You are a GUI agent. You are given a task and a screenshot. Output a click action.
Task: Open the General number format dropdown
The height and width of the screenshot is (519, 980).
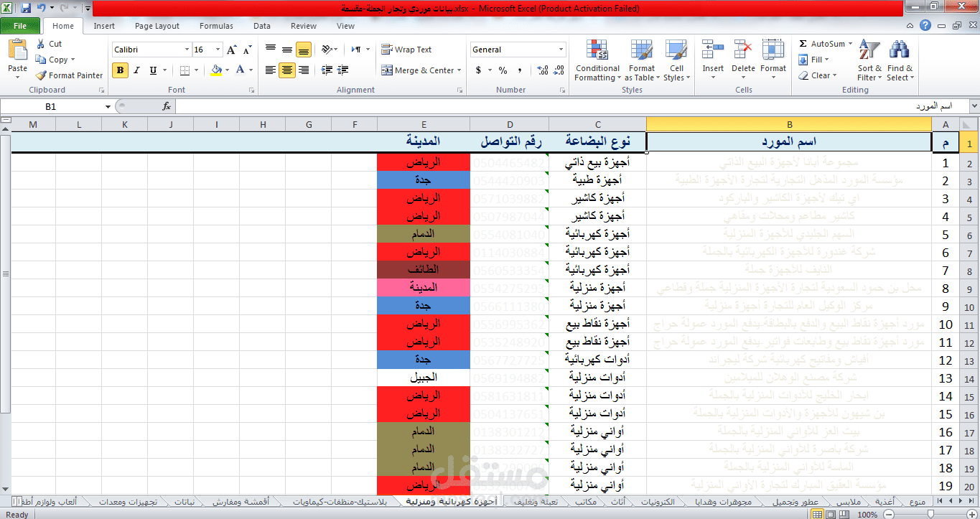point(561,50)
